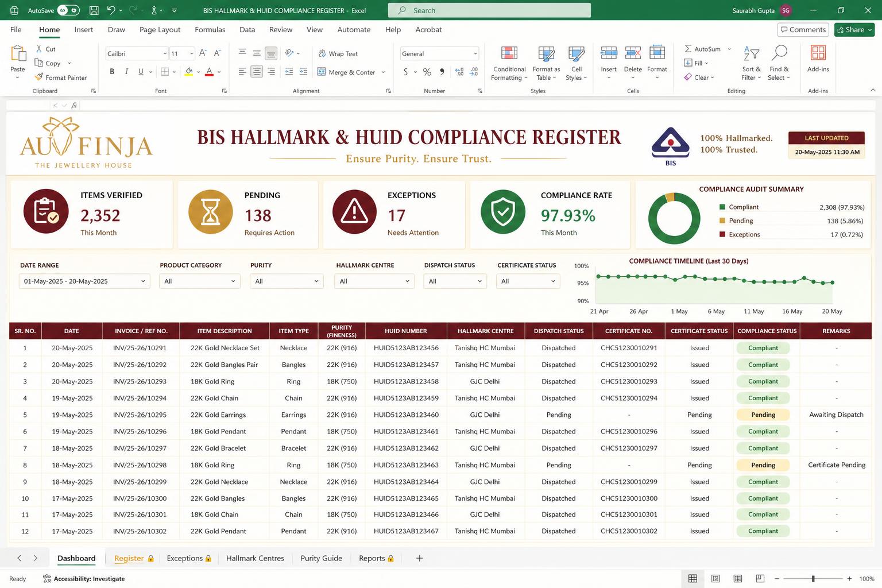This screenshot has height=588, width=882.
Task: Click the Cut scissors icon
Action: [39, 49]
